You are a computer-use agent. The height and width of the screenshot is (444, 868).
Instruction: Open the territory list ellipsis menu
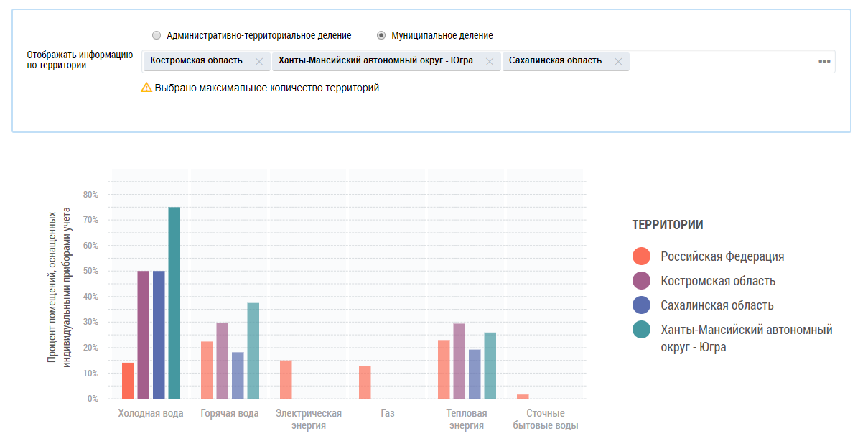click(x=824, y=61)
